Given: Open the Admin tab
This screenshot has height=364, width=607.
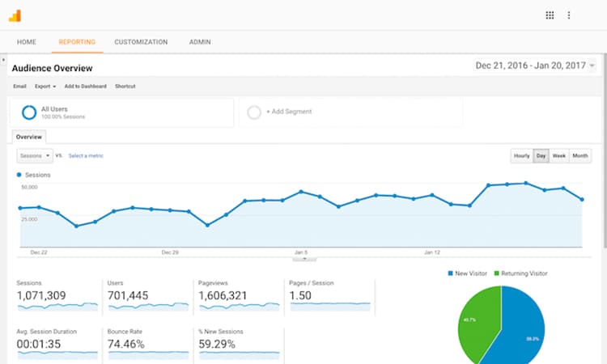Looking at the screenshot, I should click(201, 42).
